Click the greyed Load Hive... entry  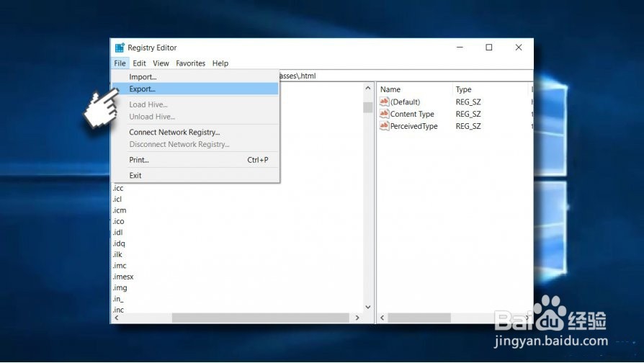pyautogui.click(x=195, y=104)
